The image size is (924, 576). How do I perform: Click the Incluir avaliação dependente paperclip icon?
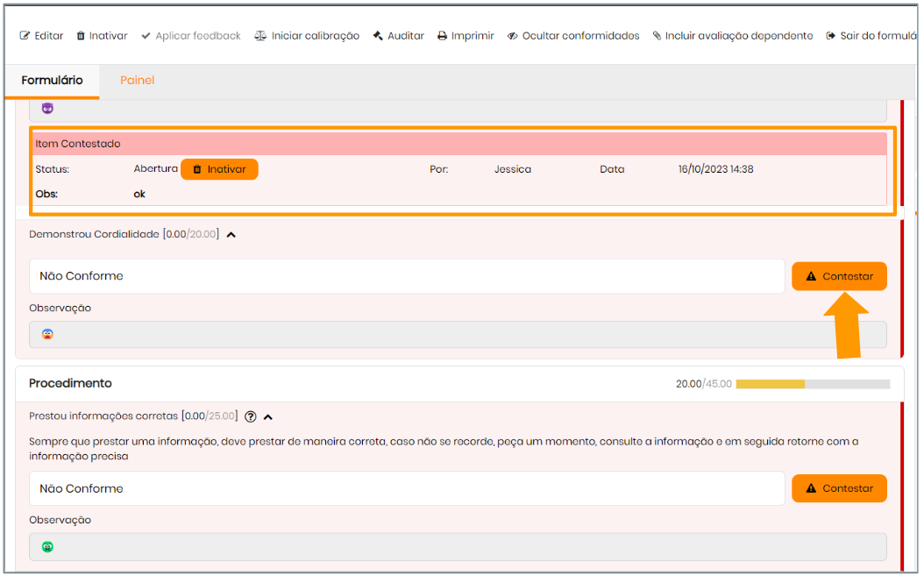click(x=657, y=36)
